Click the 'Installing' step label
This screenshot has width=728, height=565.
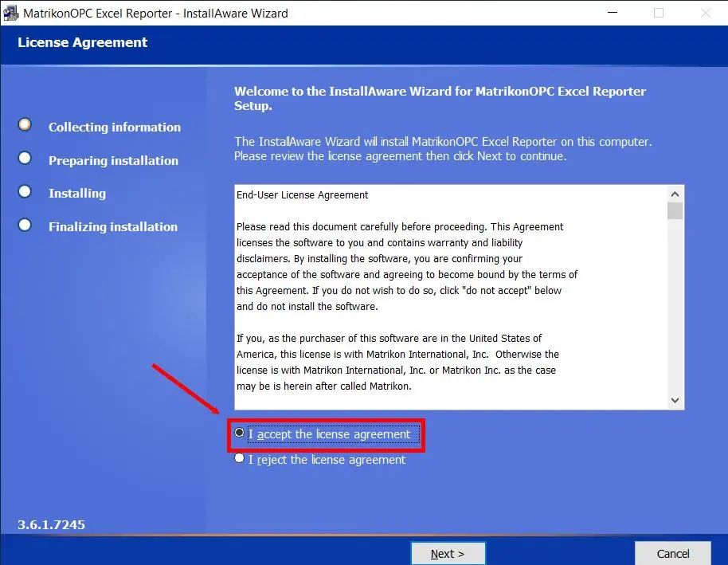pos(77,194)
